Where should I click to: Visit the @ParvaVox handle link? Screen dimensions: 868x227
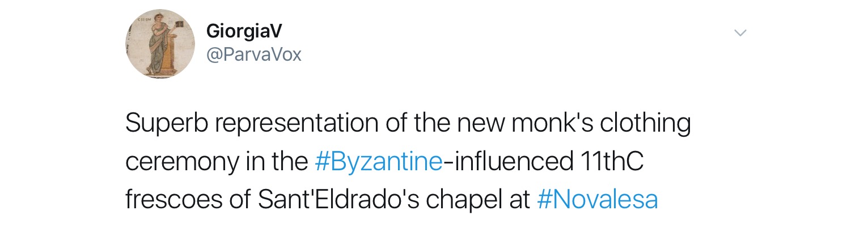click(x=253, y=54)
